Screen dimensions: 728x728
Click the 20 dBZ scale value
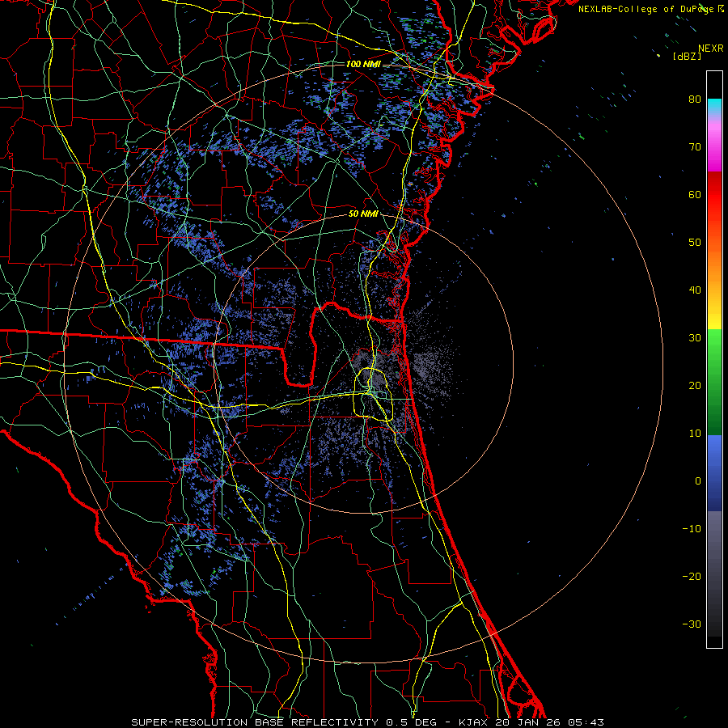click(x=695, y=385)
